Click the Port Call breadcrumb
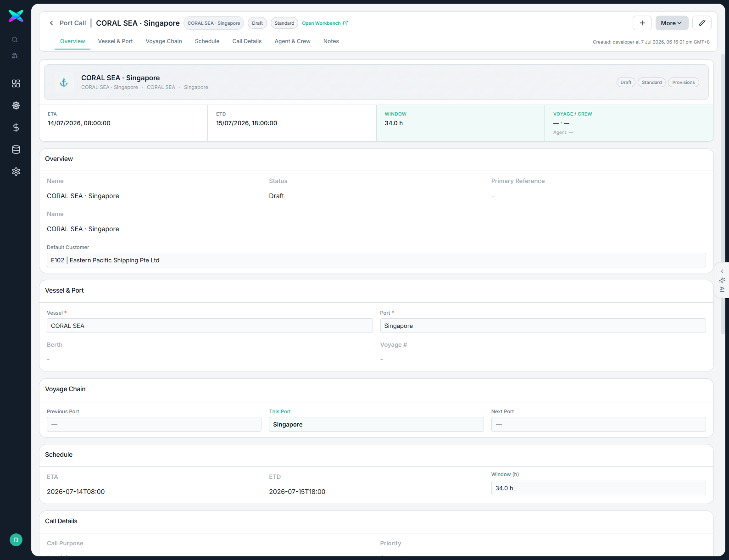 click(x=72, y=23)
